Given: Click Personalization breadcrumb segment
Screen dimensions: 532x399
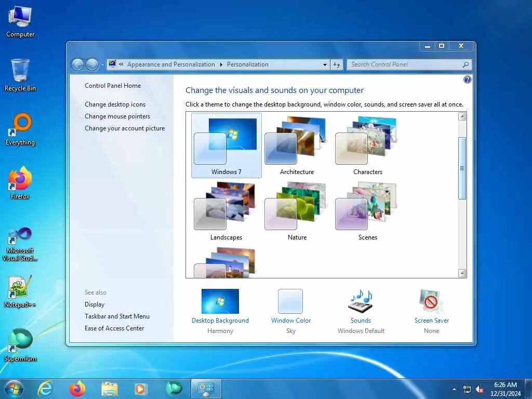Looking at the screenshot, I should [248, 64].
